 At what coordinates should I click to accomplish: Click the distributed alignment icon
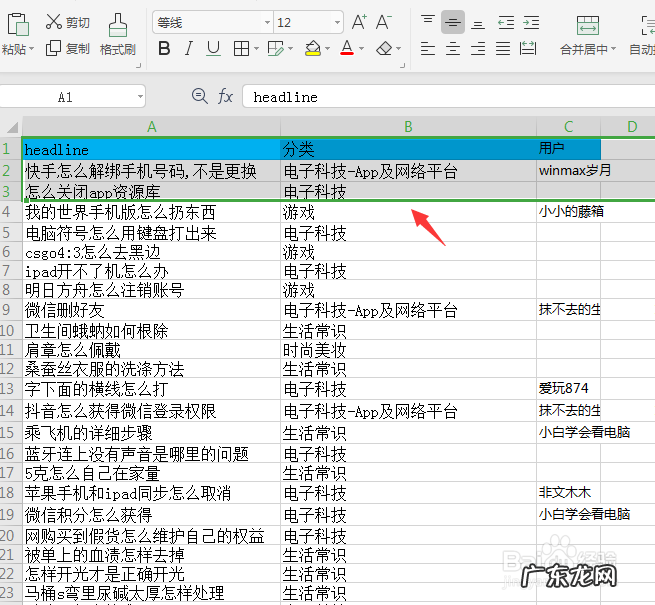coord(528,48)
